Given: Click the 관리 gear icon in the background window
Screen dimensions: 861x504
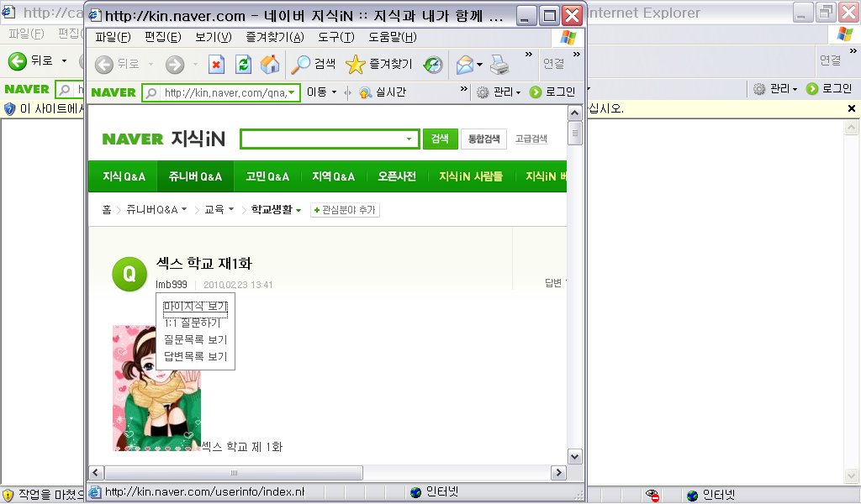Looking at the screenshot, I should [759, 89].
